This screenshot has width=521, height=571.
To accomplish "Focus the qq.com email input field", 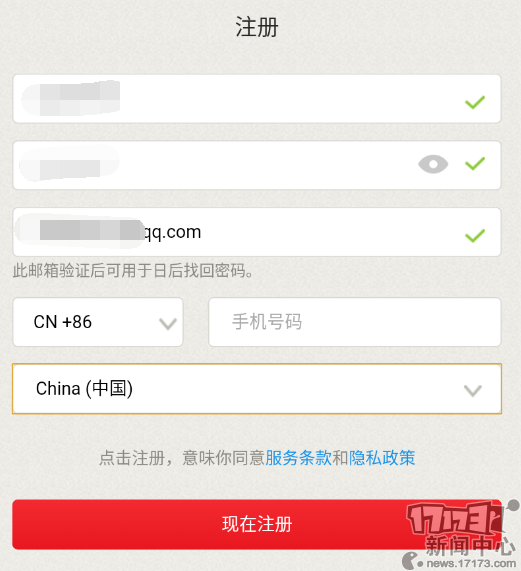I will coord(257,232).
